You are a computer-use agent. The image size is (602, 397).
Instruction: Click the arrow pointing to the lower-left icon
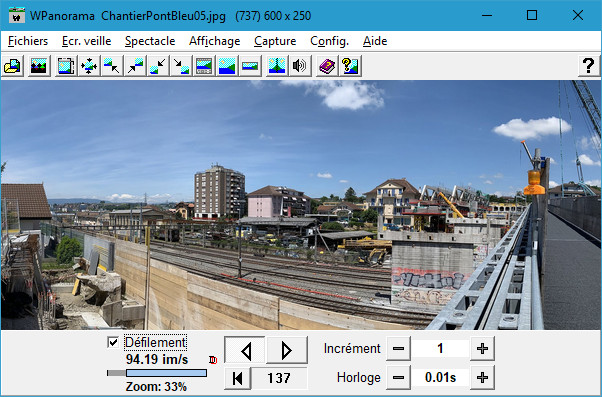click(x=158, y=66)
